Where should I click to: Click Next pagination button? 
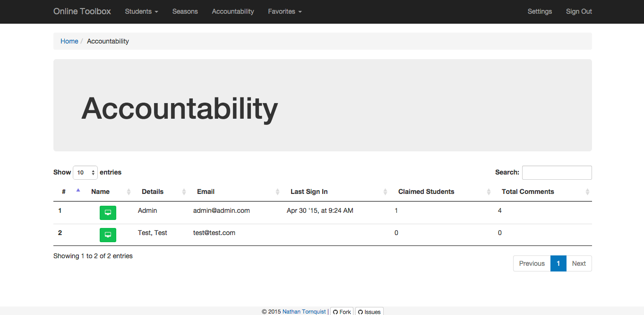click(579, 263)
